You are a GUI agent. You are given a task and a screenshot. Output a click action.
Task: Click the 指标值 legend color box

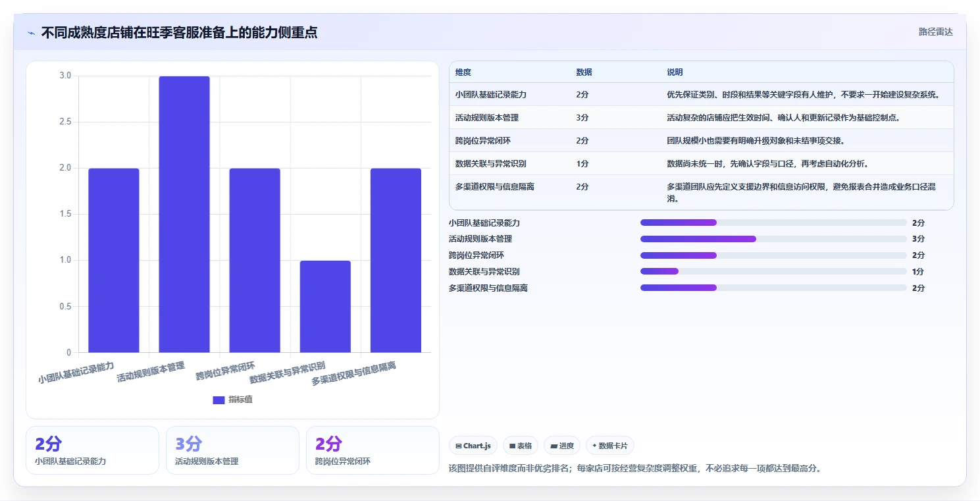tap(219, 400)
